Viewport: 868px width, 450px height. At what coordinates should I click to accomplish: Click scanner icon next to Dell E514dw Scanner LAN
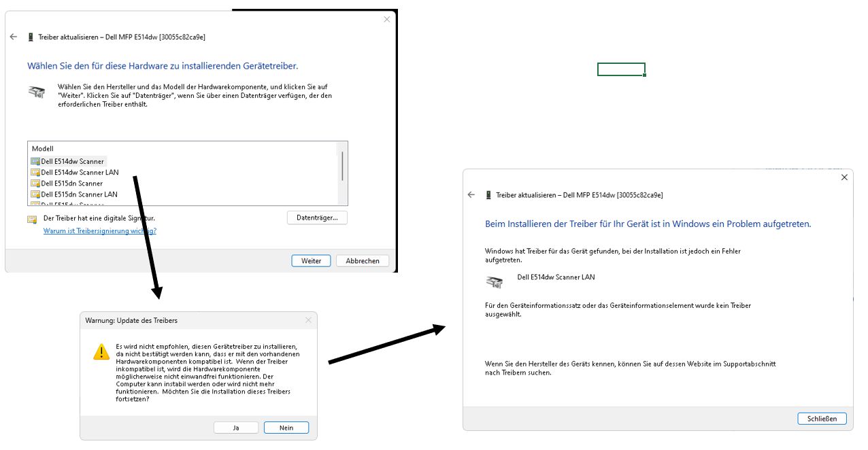(495, 281)
